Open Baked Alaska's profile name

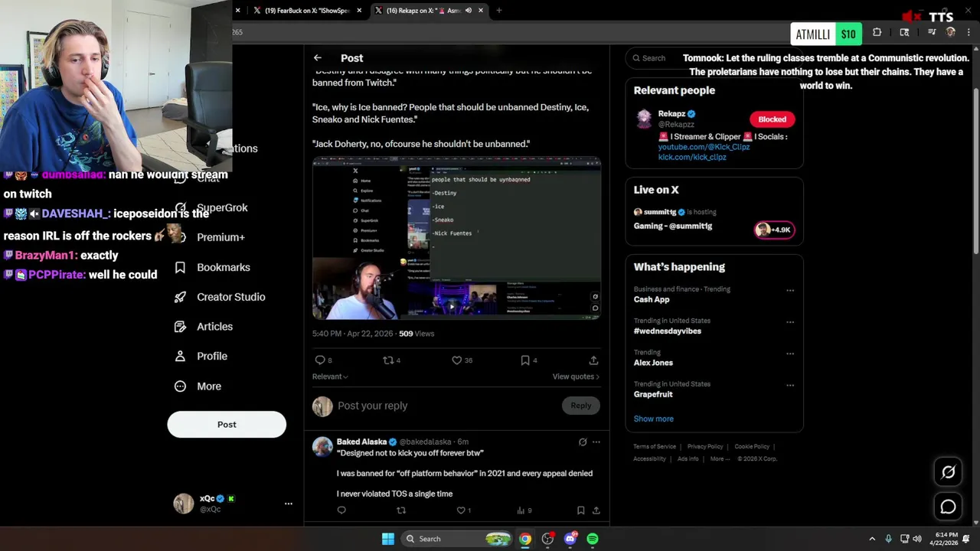[x=361, y=442]
